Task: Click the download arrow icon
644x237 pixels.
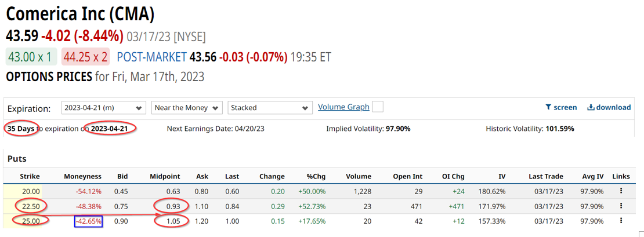Action: click(x=591, y=107)
